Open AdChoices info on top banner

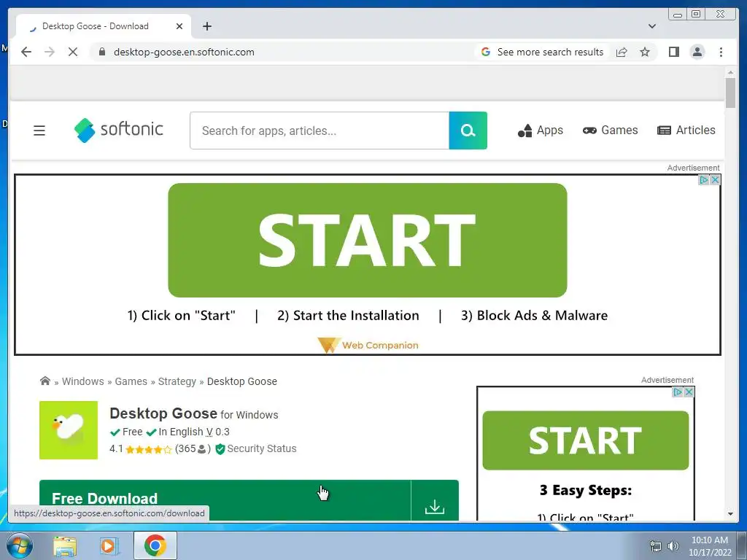(704, 180)
